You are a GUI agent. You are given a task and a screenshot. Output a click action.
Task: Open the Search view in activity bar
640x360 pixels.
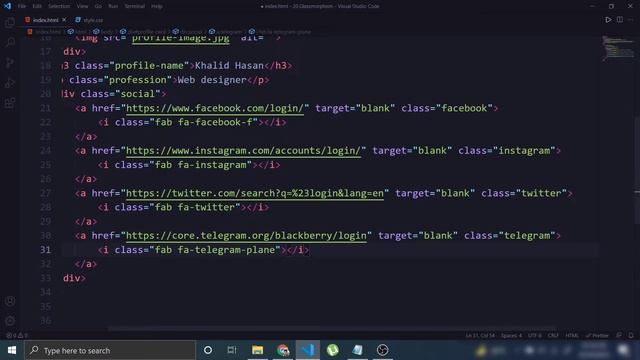click(10, 42)
